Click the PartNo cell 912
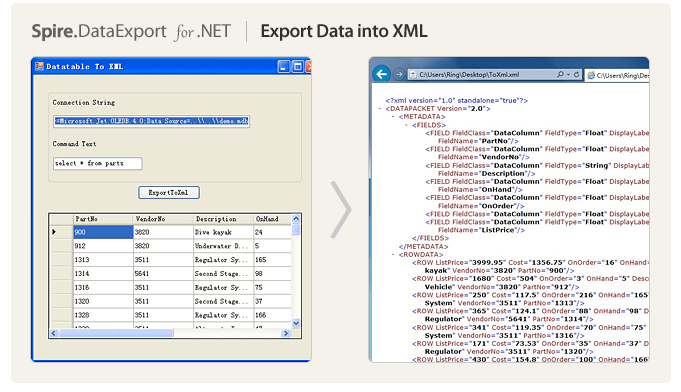This screenshot has width=681, height=392. [x=103, y=246]
